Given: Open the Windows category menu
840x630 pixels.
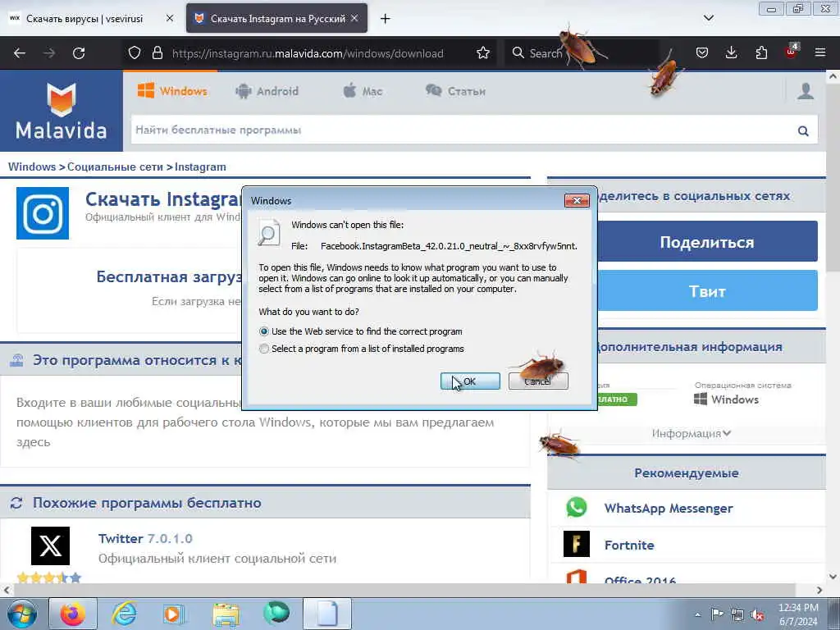Looking at the screenshot, I should (x=172, y=91).
